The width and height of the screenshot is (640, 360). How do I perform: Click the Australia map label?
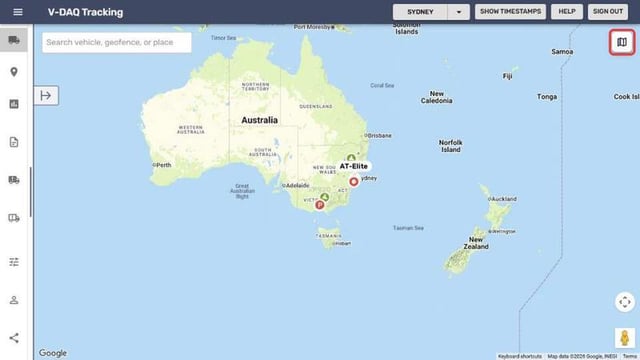click(260, 120)
